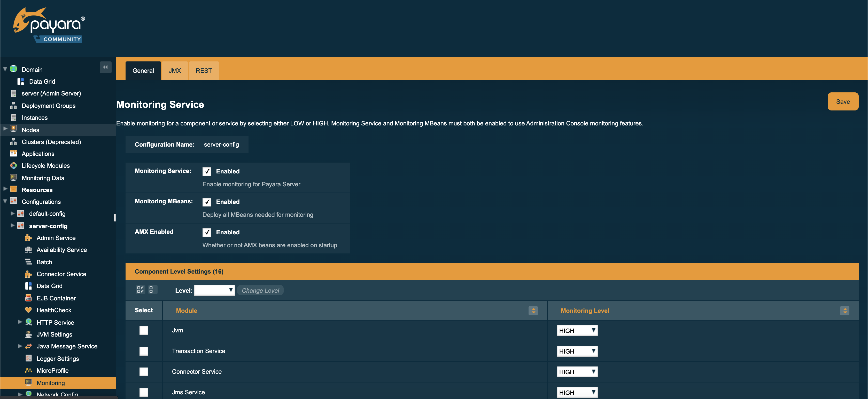
Task: Click the JVM Settings coffee icon
Action: coord(28,334)
